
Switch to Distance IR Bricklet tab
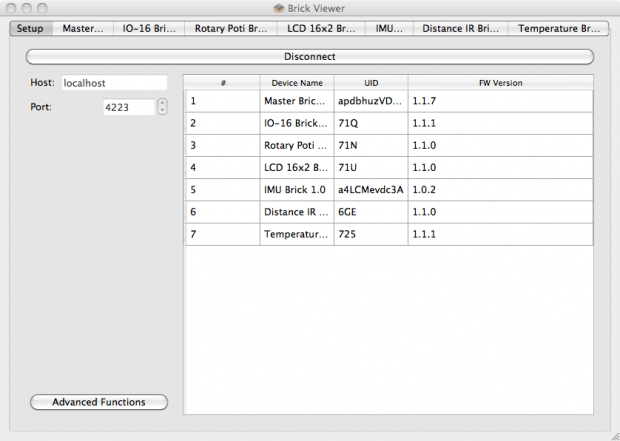point(460,28)
